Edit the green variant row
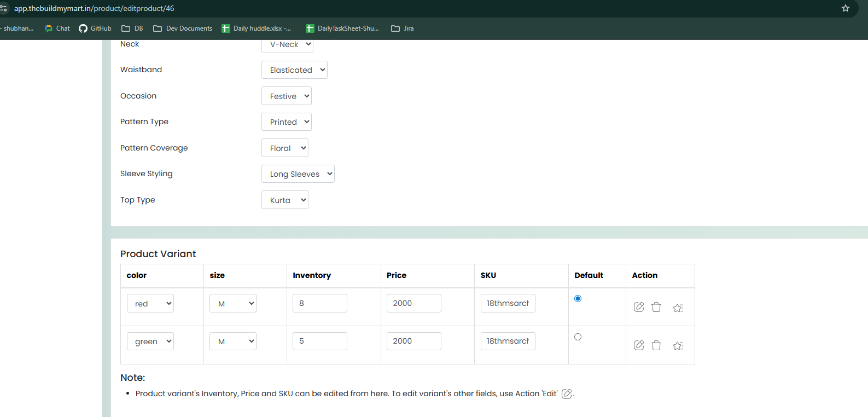 (639, 345)
